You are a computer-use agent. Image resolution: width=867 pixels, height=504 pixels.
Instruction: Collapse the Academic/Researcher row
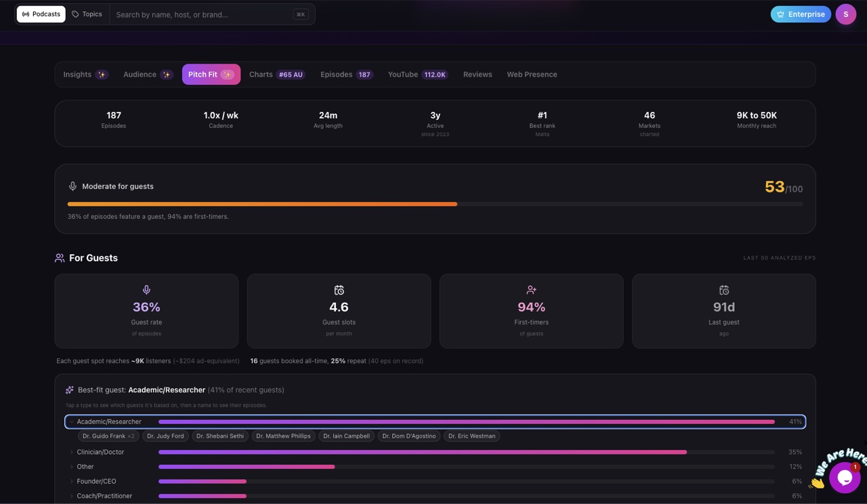point(435,421)
